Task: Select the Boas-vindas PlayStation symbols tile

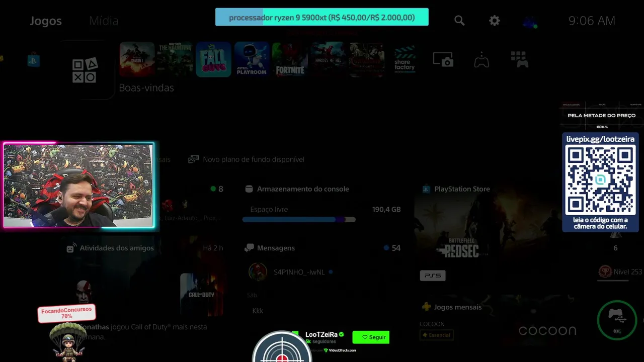Action: (x=85, y=70)
